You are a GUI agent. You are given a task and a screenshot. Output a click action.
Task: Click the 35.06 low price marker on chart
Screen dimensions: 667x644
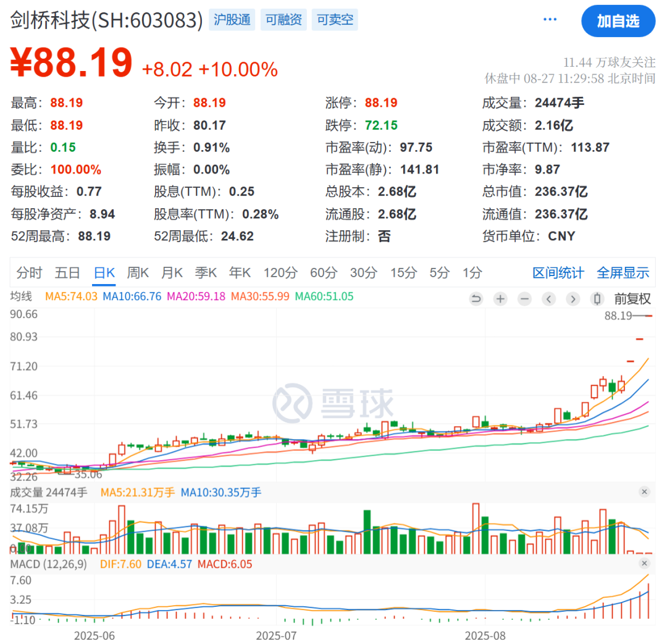(88, 474)
